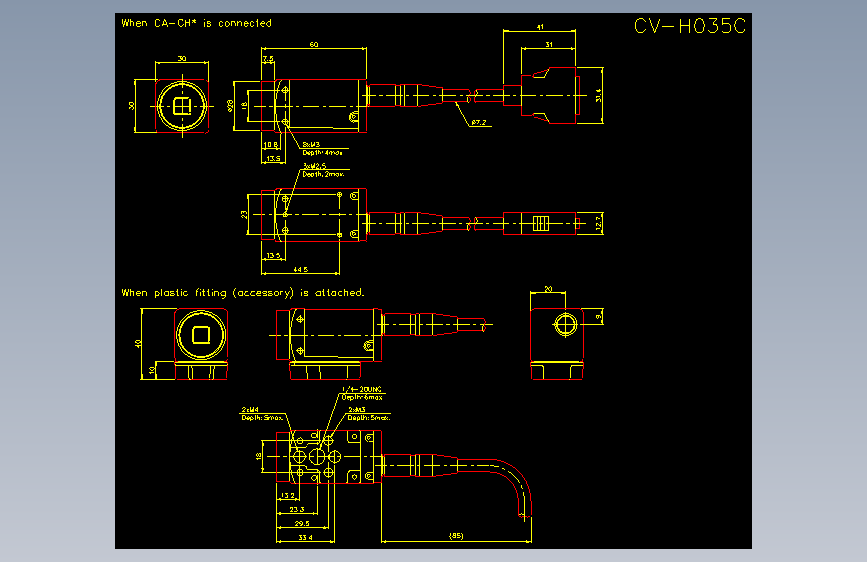Click the 31.6 vertical dimension value
The width and height of the screenshot is (867, 562).
click(598, 95)
